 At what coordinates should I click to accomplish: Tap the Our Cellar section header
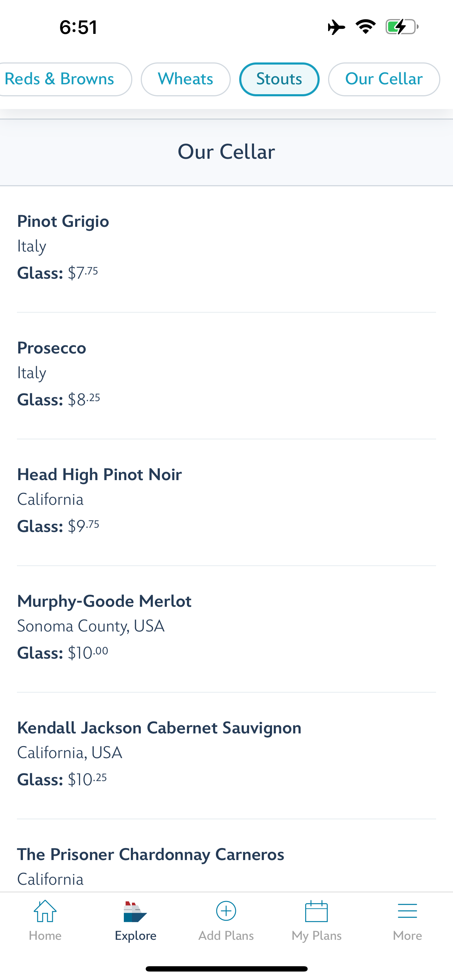point(226,152)
